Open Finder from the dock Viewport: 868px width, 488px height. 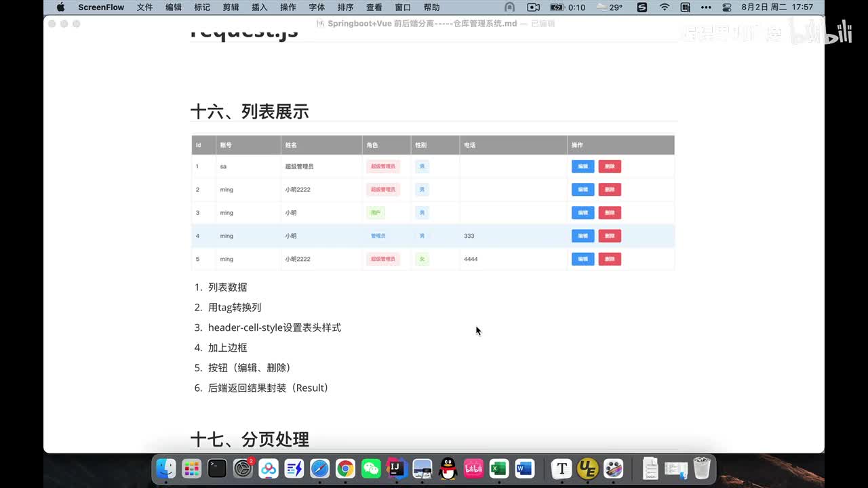click(166, 468)
